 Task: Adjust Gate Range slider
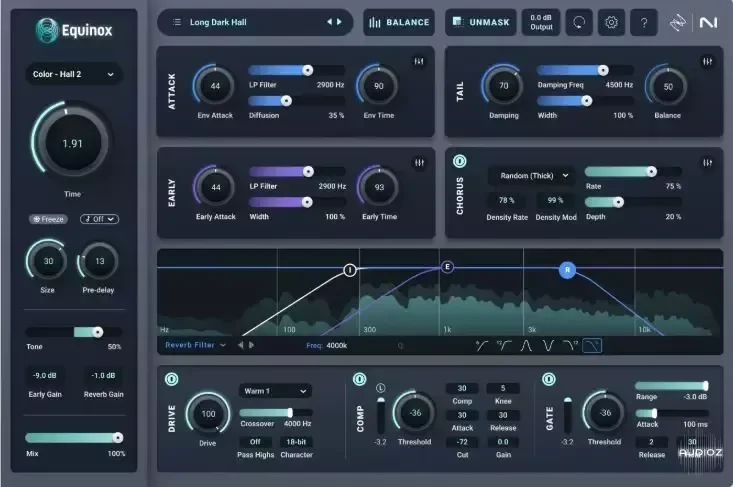point(672,386)
